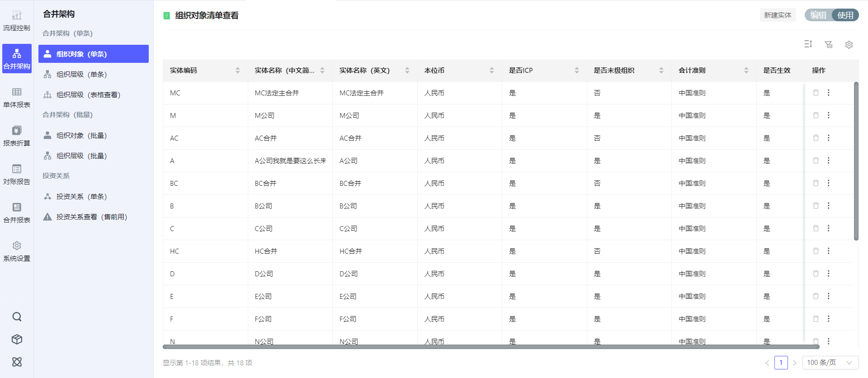Select 投资关系 (单条) menu item

(81, 196)
